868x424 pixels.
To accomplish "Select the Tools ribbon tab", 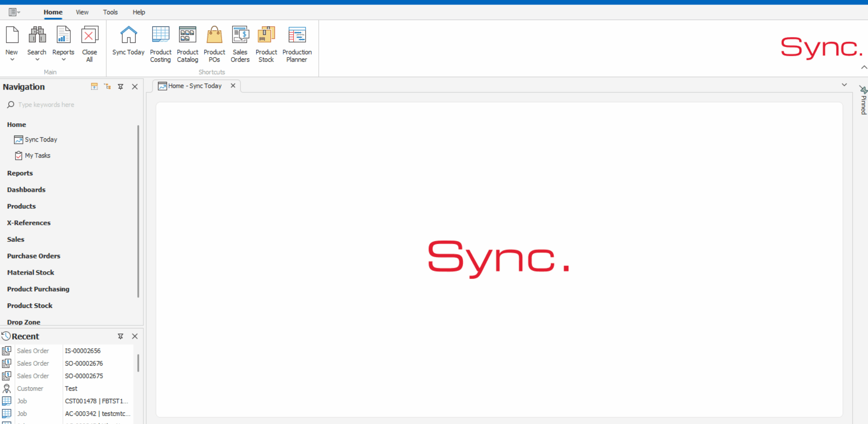I will coord(110,12).
